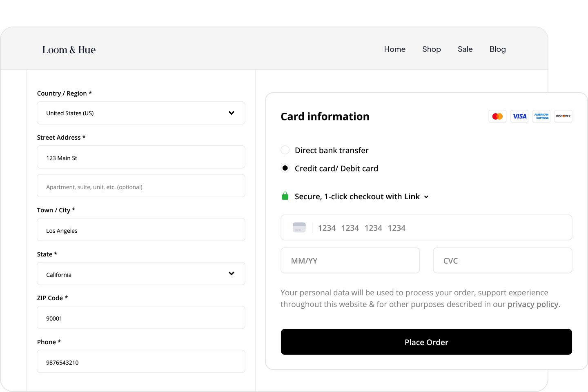
Task: Click the credit card icon in the card field
Action: (299, 227)
